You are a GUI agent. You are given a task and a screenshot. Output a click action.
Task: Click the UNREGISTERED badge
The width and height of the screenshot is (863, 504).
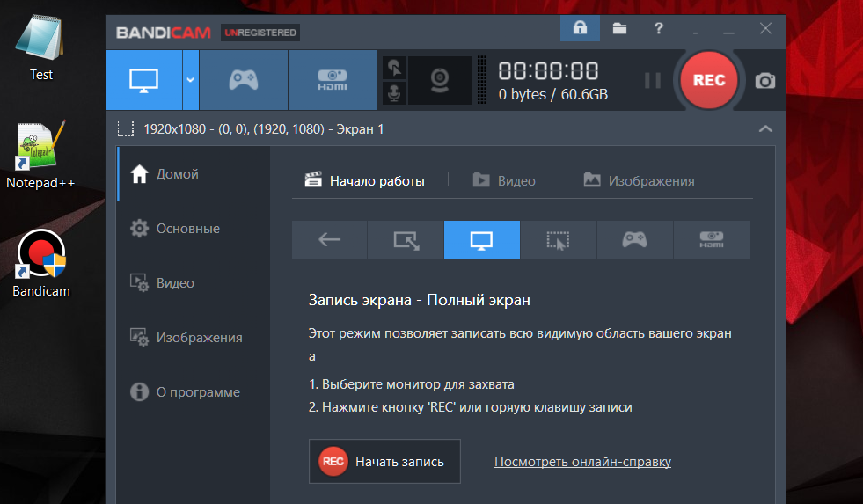260,33
